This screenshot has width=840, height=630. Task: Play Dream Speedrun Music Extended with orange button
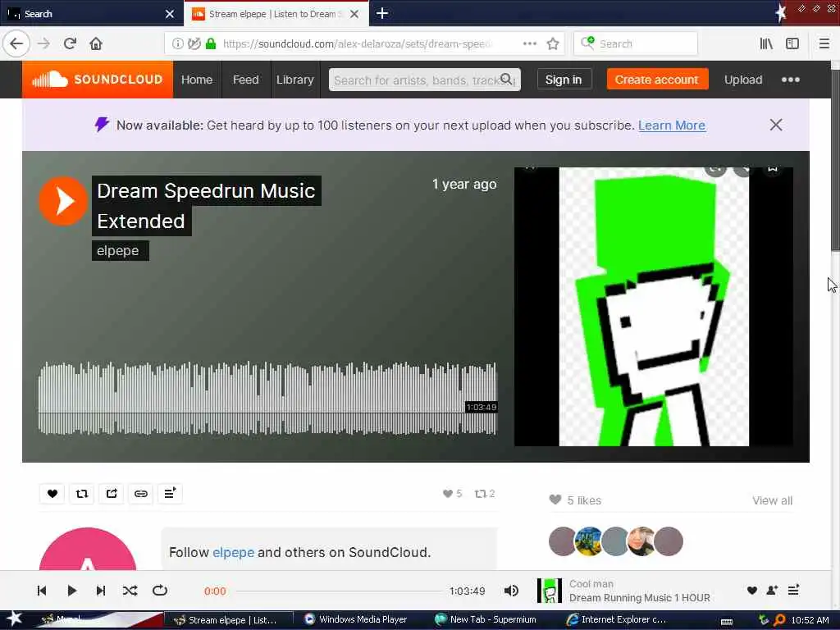[x=63, y=202]
